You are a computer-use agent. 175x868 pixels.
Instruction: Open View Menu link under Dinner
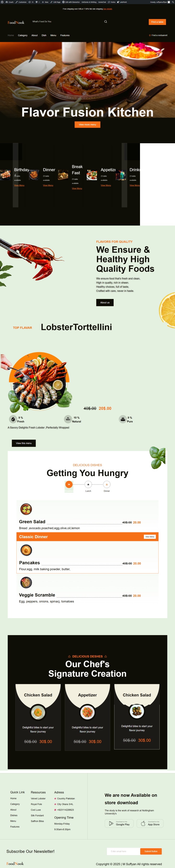(48, 185)
